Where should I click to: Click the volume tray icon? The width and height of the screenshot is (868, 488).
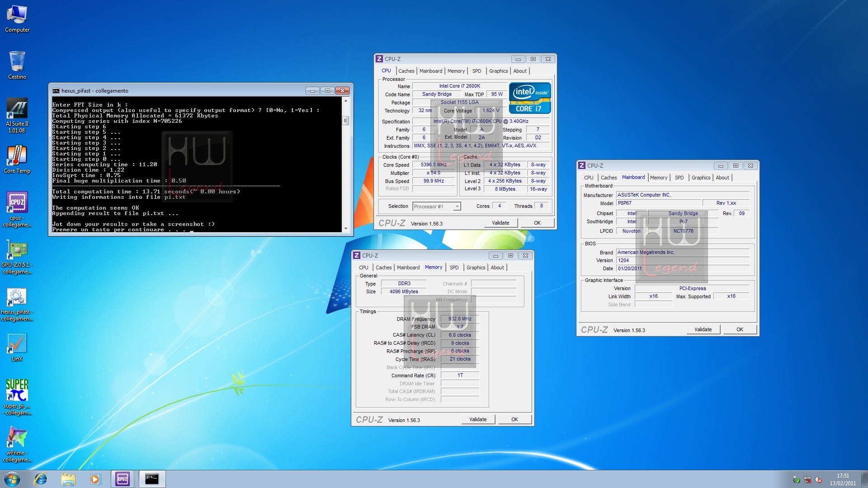click(x=818, y=480)
